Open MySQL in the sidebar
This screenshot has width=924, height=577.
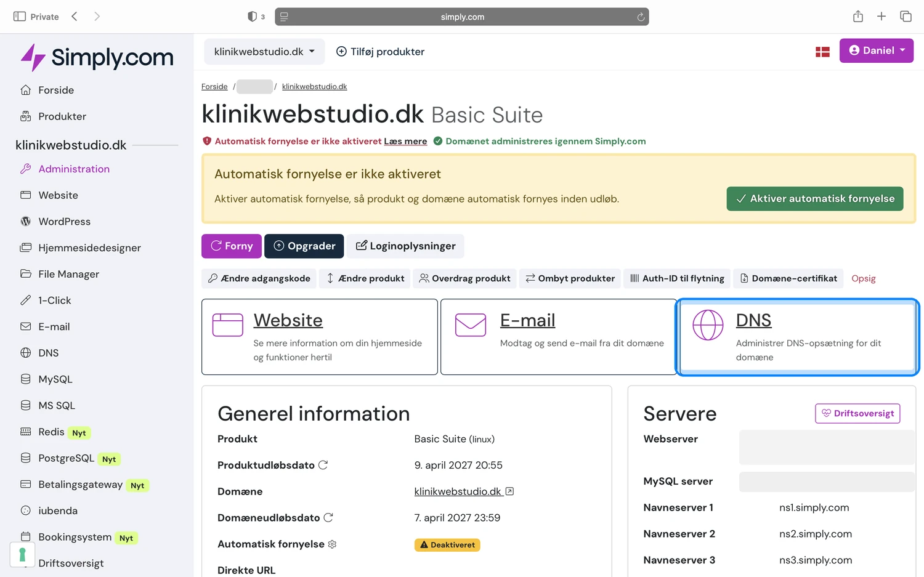55,379
